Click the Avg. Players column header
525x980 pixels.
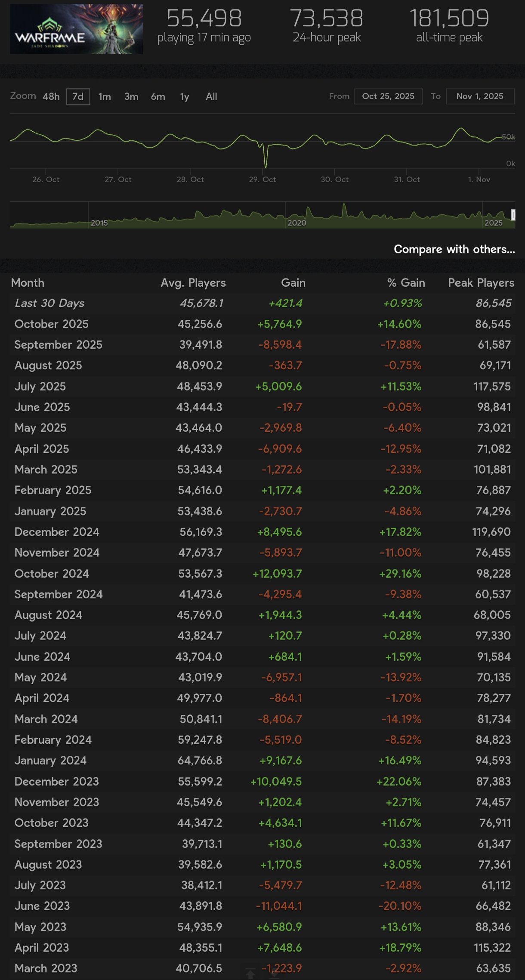pos(193,283)
